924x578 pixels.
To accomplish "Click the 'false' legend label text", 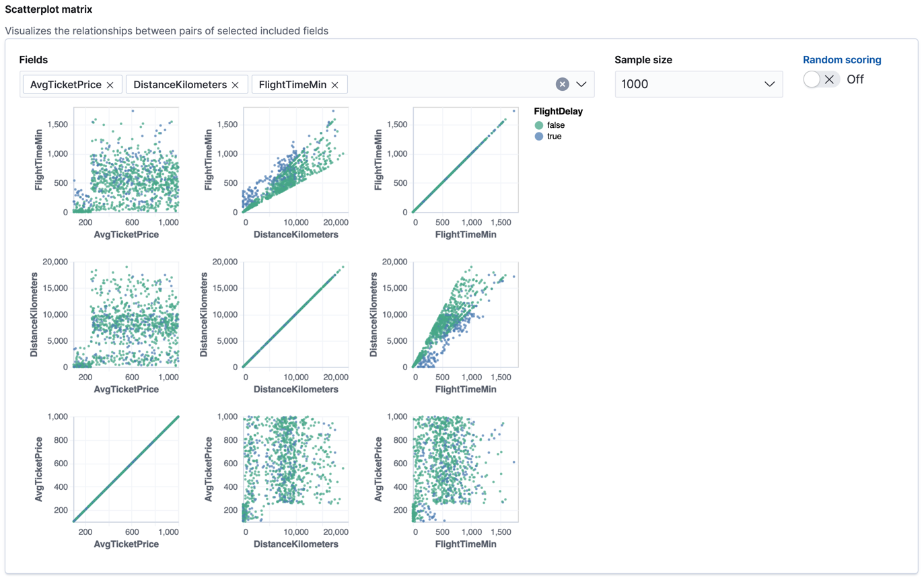I will [557, 124].
